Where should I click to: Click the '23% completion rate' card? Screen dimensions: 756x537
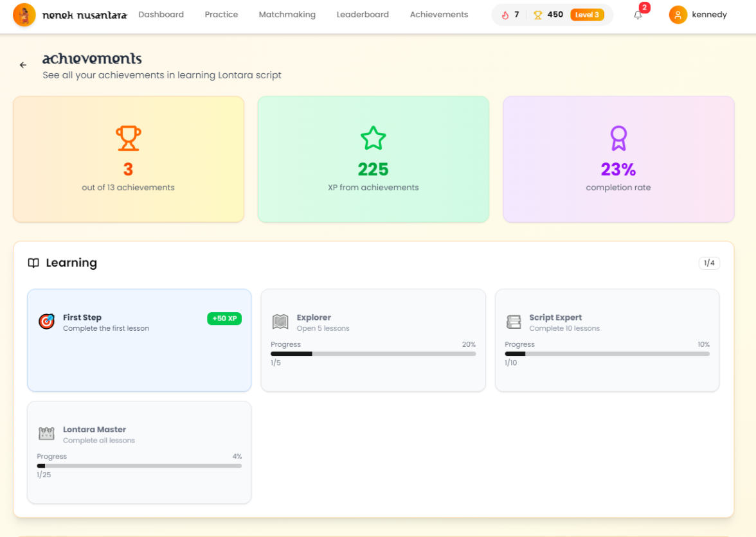(x=618, y=159)
